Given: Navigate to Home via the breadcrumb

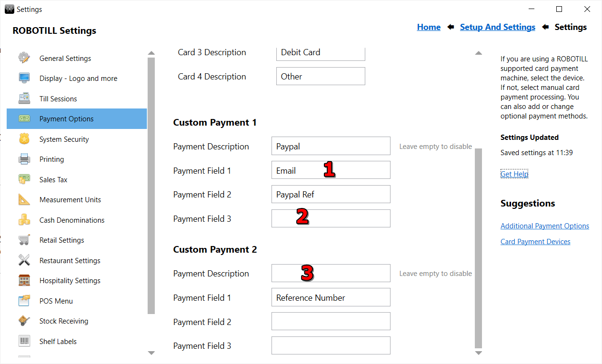Looking at the screenshot, I should 428,27.
